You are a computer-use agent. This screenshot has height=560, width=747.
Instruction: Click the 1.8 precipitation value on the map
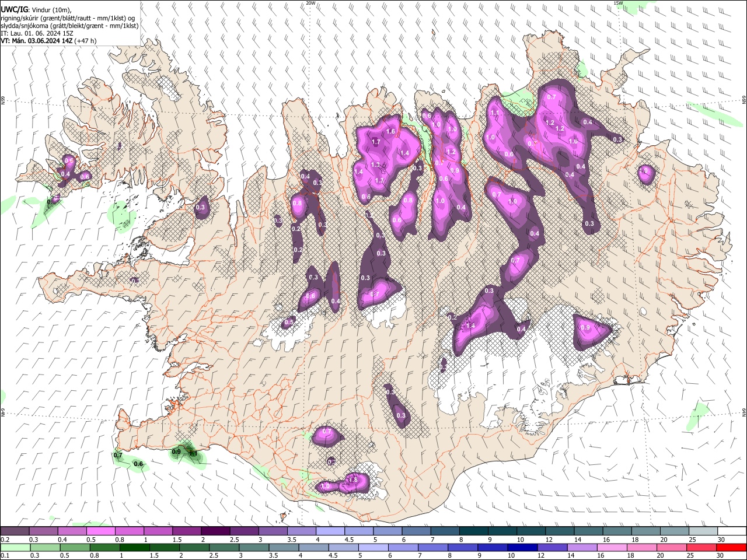coord(352,480)
